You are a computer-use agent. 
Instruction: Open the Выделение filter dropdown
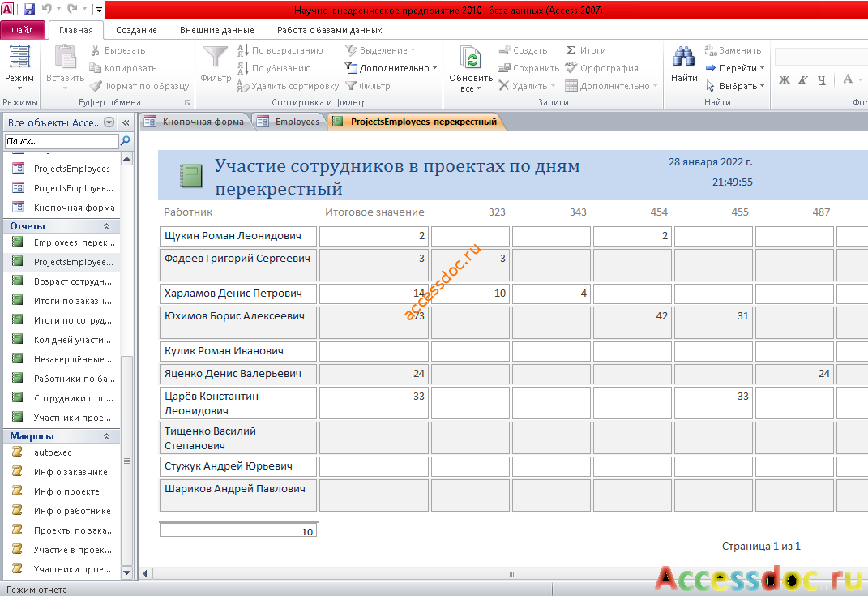click(380, 50)
